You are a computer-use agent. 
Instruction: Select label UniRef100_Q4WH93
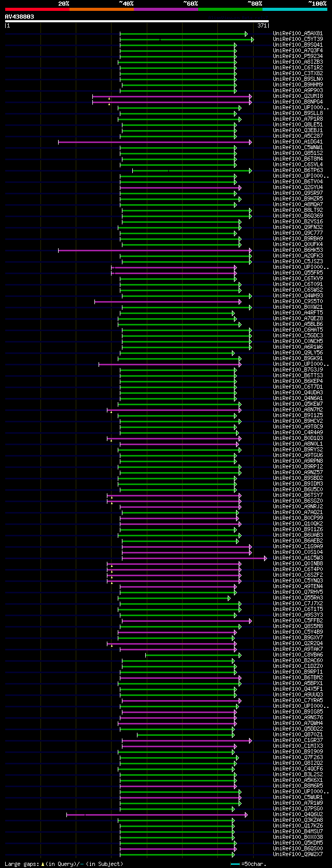(298, 296)
